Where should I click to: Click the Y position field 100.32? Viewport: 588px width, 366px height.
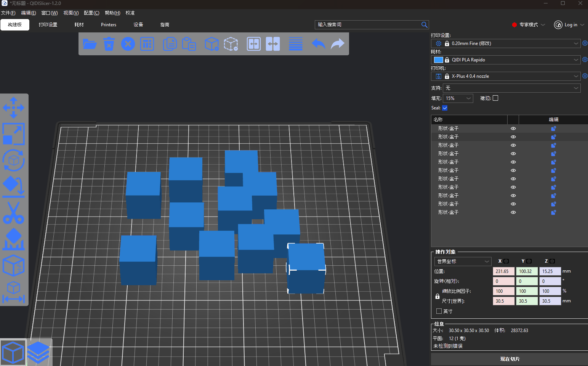pos(527,271)
